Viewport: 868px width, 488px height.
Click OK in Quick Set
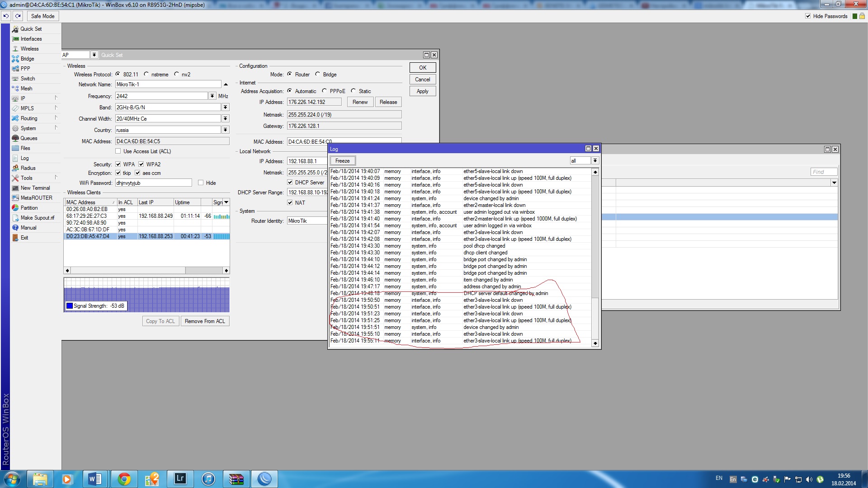pyautogui.click(x=423, y=68)
